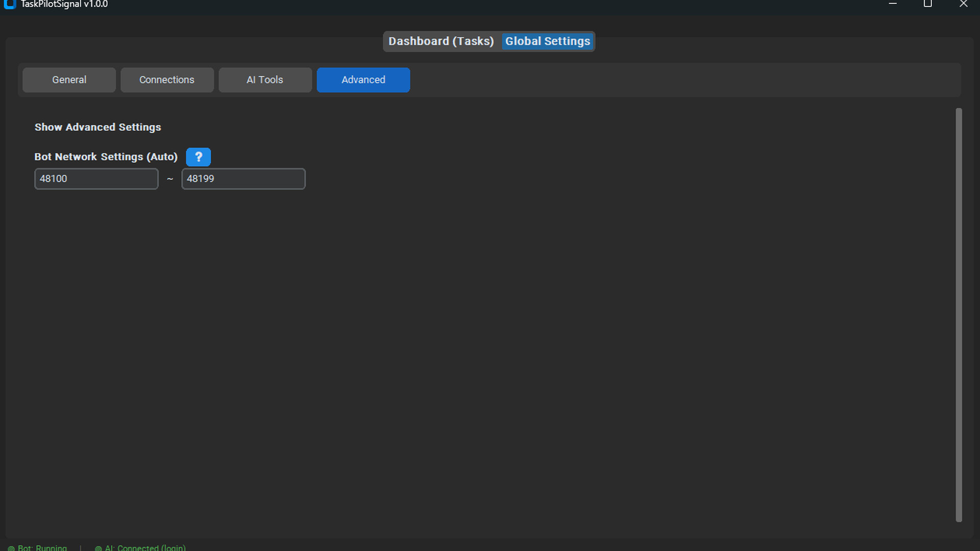Click the green AI Connected status dot
The width and height of the screenshot is (980, 551).
point(98,548)
